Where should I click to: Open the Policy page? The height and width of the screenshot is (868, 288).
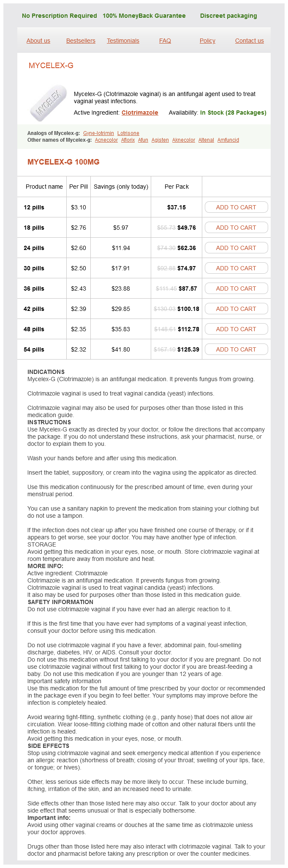pos(207,41)
